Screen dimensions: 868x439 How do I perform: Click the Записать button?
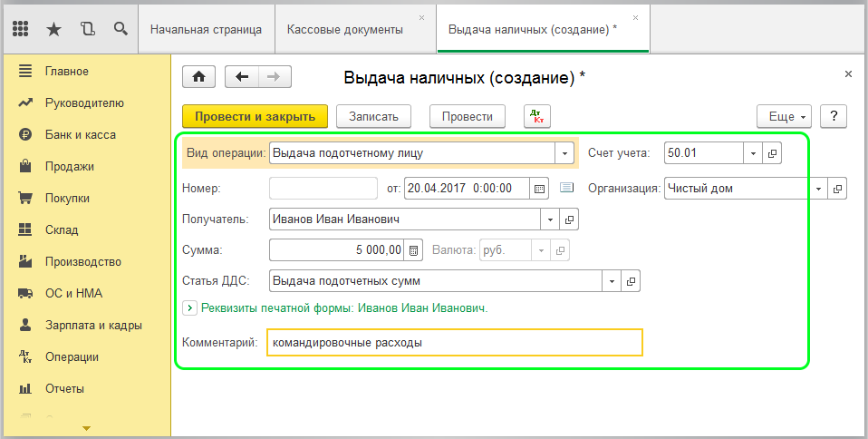(374, 116)
